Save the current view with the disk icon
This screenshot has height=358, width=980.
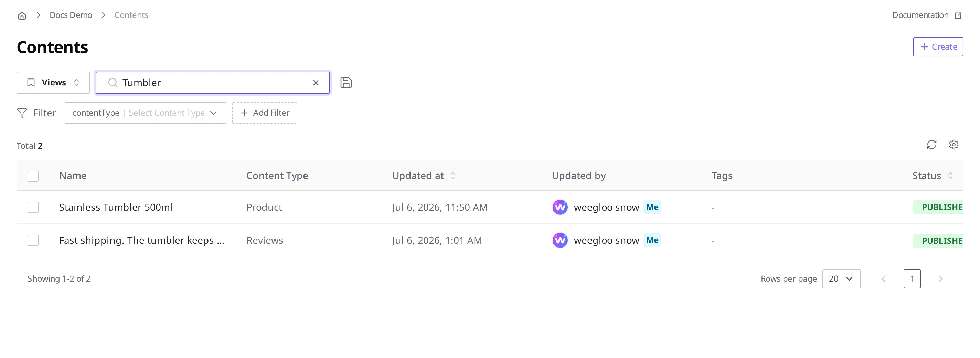click(346, 83)
